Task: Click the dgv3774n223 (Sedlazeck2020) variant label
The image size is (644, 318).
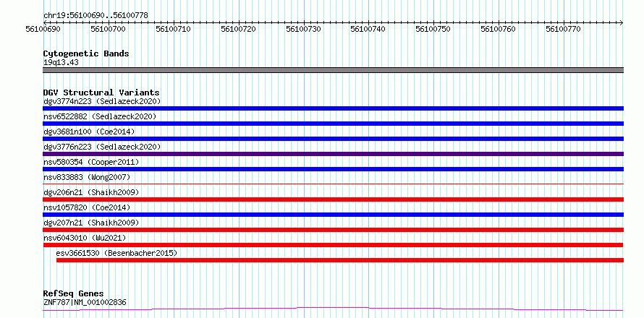Action: click(x=102, y=101)
